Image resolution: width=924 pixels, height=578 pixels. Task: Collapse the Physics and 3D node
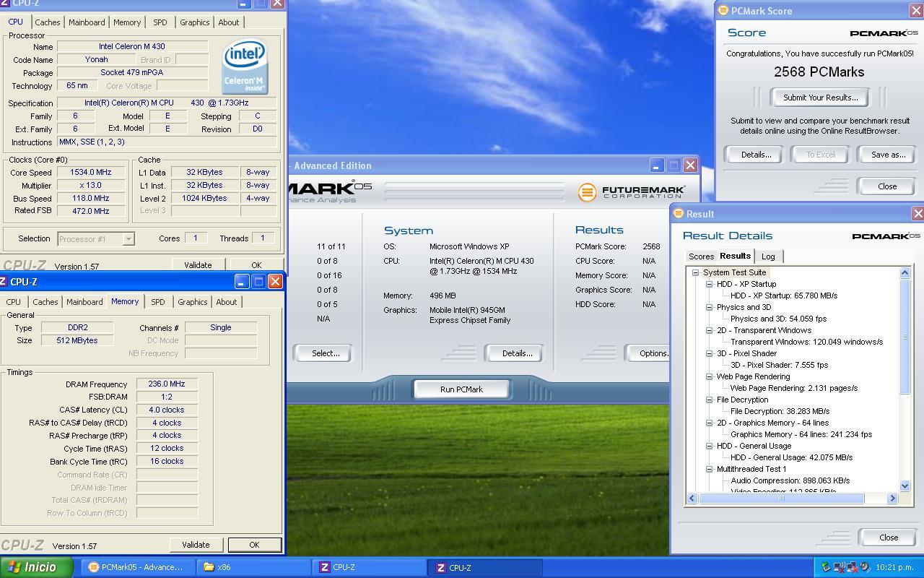click(x=710, y=307)
